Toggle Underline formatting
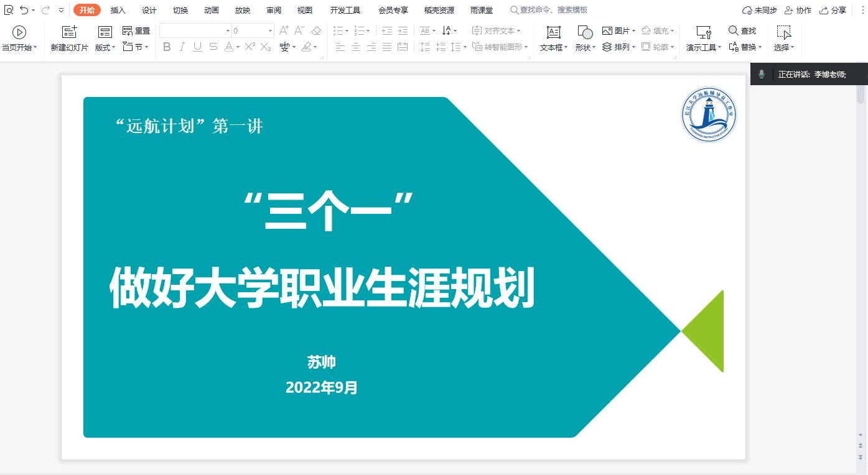This screenshot has height=475, width=868. tap(197, 47)
